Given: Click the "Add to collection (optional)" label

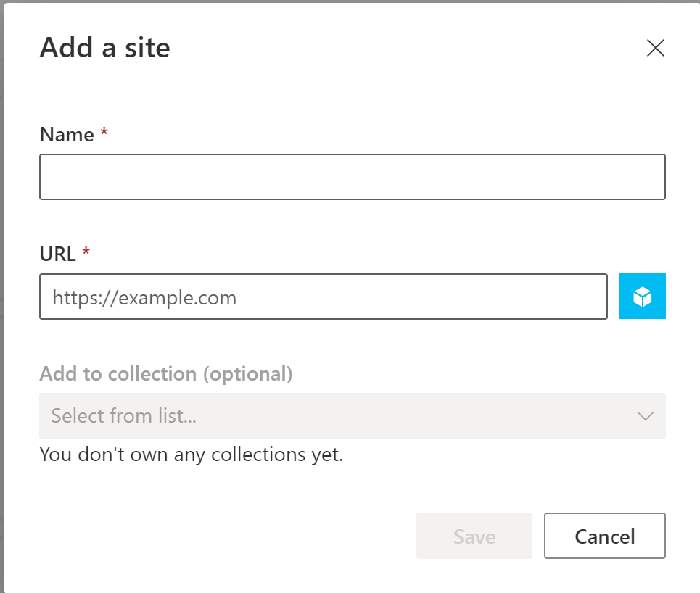Looking at the screenshot, I should (x=166, y=374).
